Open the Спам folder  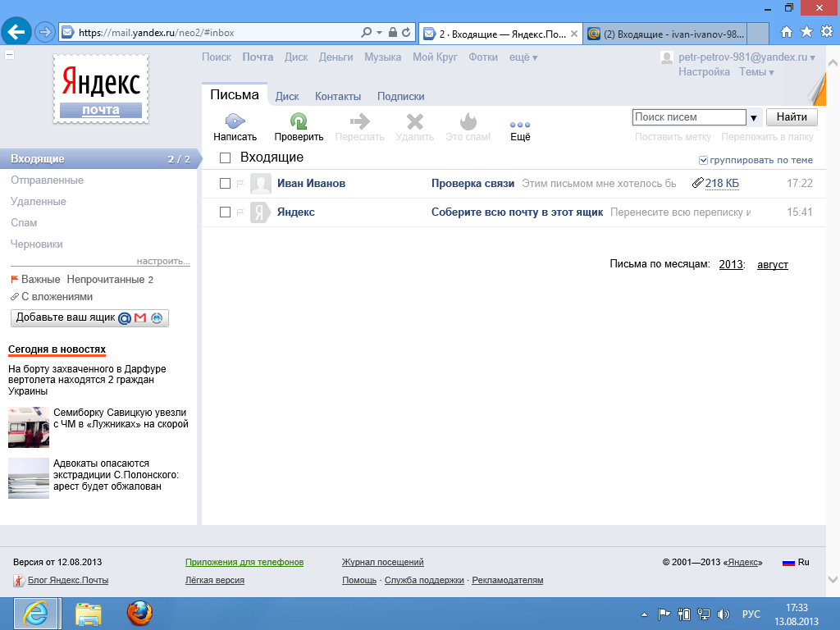click(x=24, y=223)
